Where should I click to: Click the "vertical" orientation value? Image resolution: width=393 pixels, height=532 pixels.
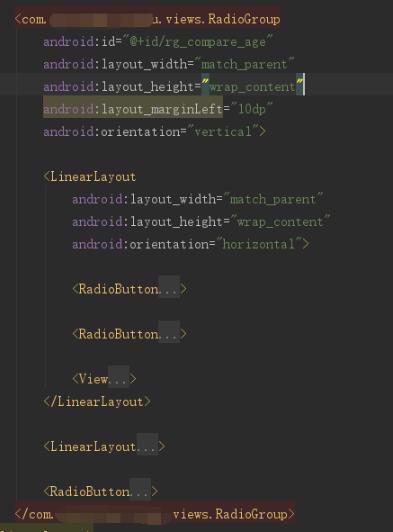tap(223, 132)
